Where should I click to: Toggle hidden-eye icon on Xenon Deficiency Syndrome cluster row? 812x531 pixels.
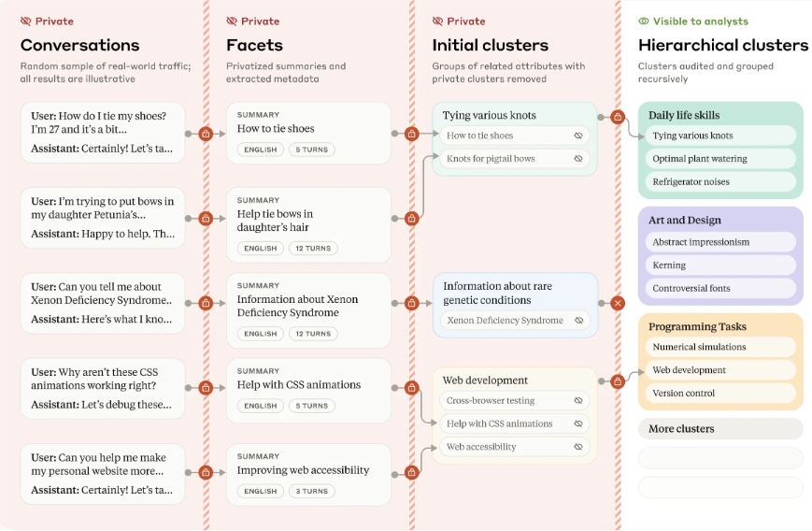tap(578, 321)
